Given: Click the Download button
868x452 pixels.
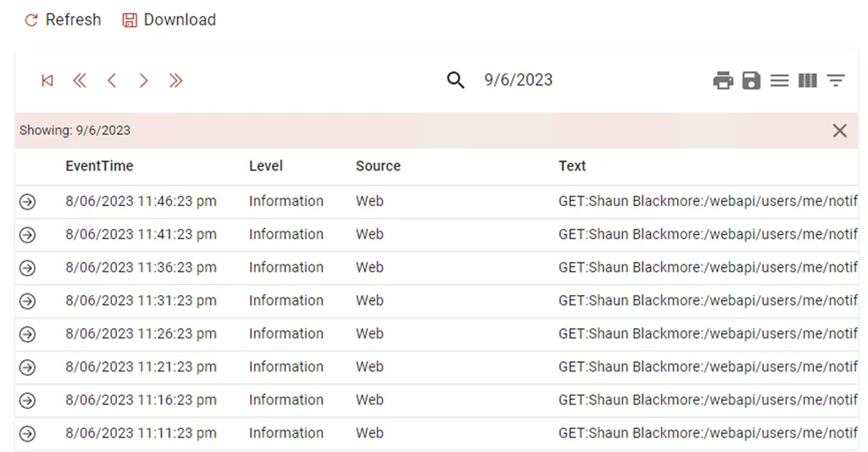Looking at the screenshot, I should pyautogui.click(x=169, y=20).
